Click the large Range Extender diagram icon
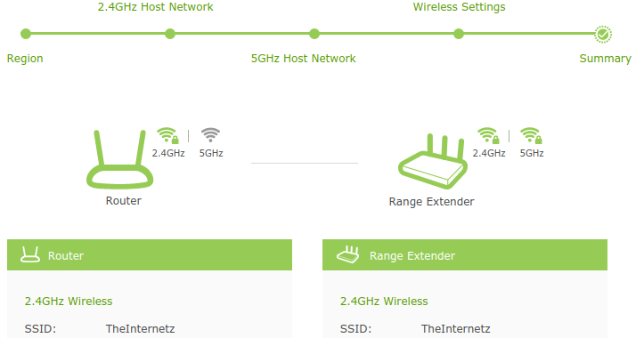The height and width of the screenshot is (338, 644). [x=433, y=162]
